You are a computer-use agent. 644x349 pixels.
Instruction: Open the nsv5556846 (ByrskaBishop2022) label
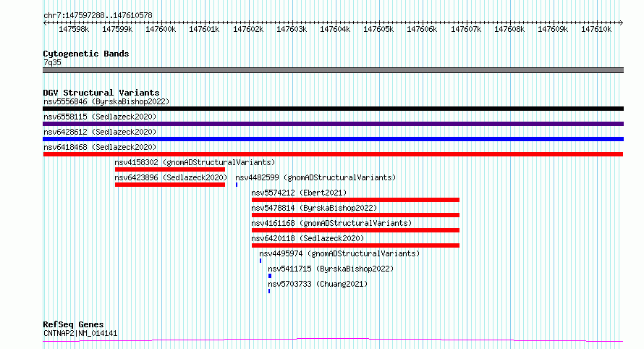[106, 101]
